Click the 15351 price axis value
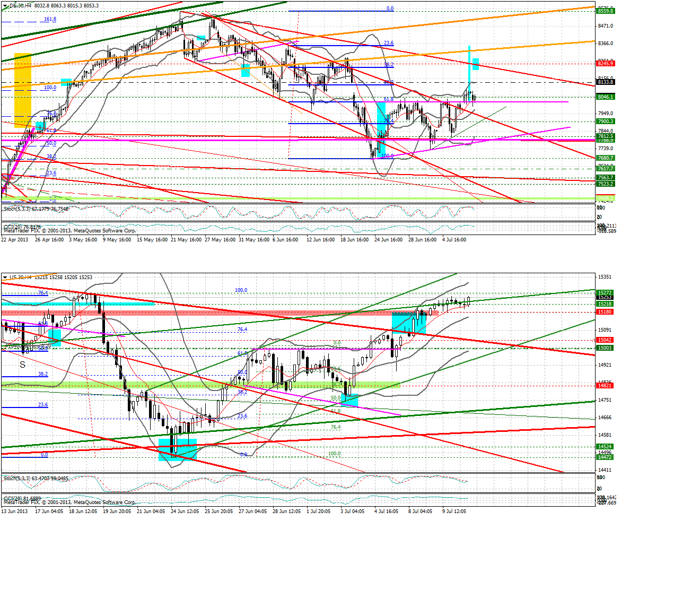700x590 pixels. point(605,277)
